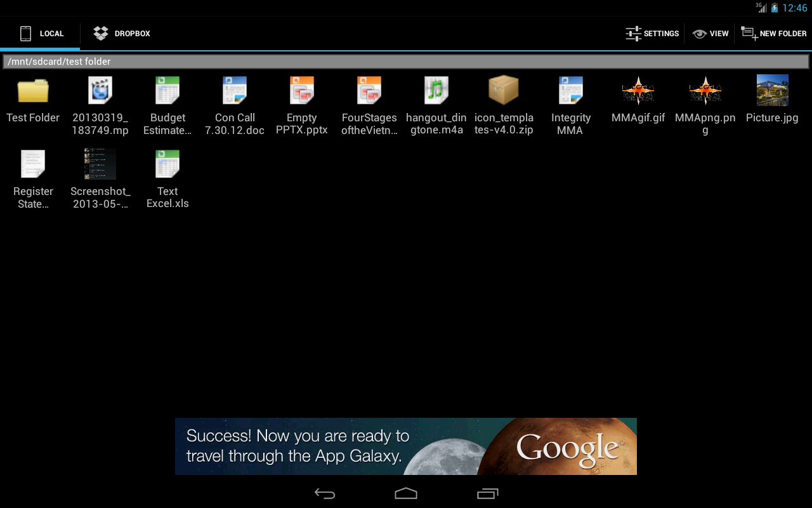The image size is (812, 508).
Task: Open the Con Call 7.30.12.doc document icon
Action: [x=235, y=90]
